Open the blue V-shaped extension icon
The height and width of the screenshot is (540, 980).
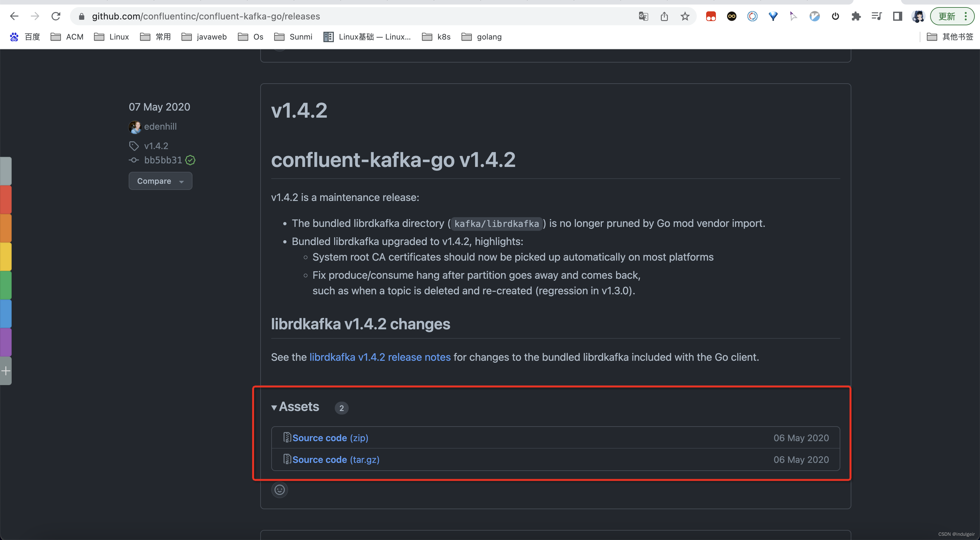pyautogui.click(x=773, y=16)
